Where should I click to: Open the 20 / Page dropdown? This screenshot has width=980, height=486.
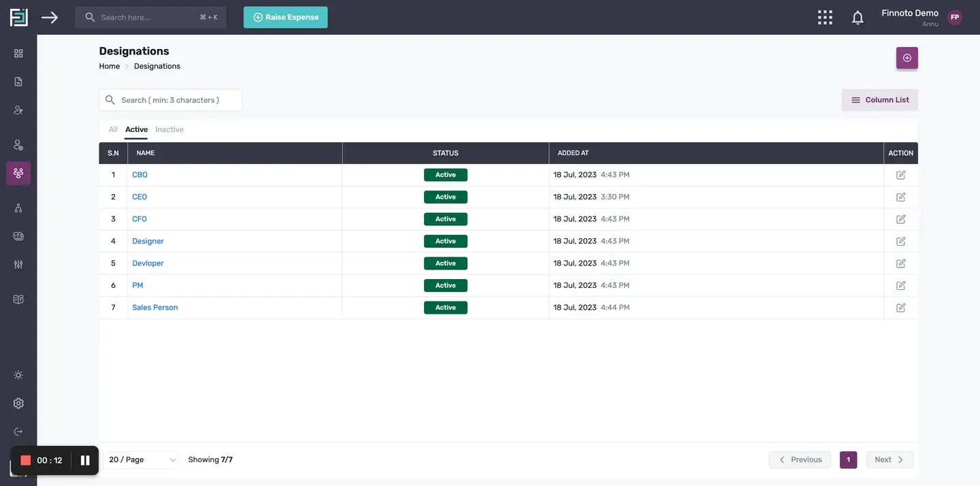142,460
